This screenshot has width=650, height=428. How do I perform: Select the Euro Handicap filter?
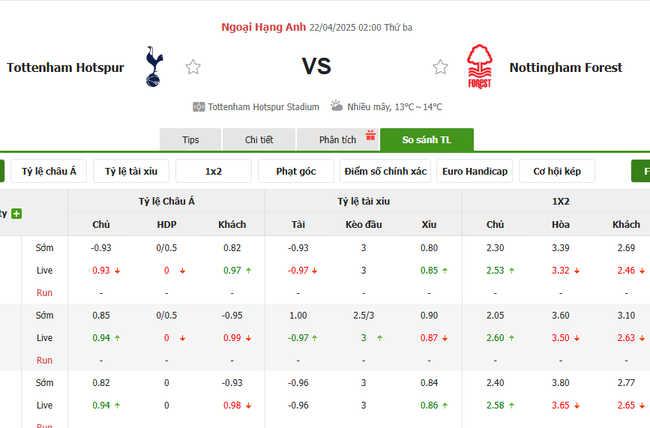(x=474, y=171)
